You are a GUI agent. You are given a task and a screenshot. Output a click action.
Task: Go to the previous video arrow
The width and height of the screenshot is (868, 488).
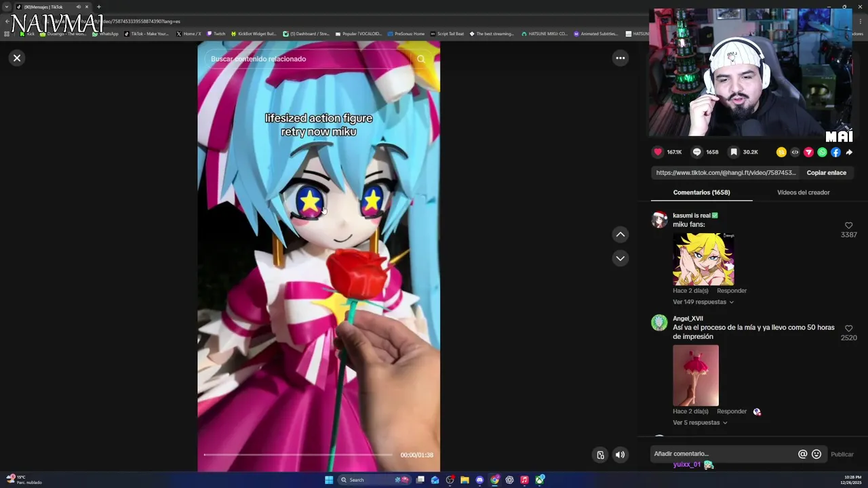[620, 235]
